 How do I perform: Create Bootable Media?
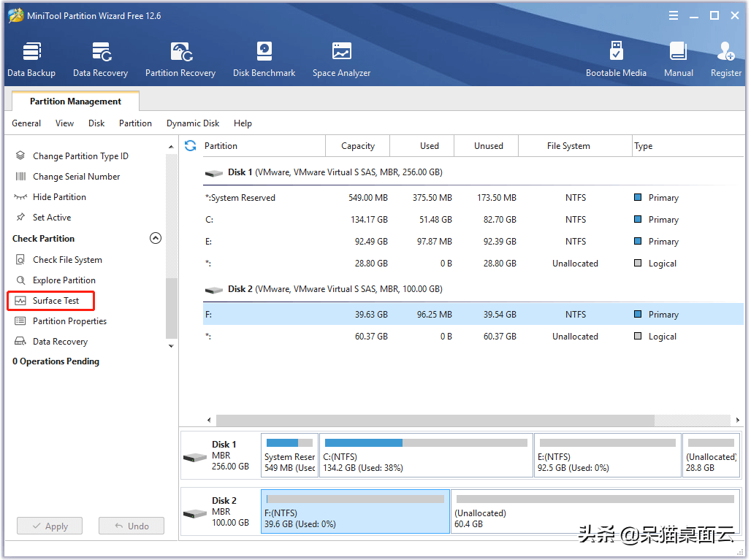point(617,59)
